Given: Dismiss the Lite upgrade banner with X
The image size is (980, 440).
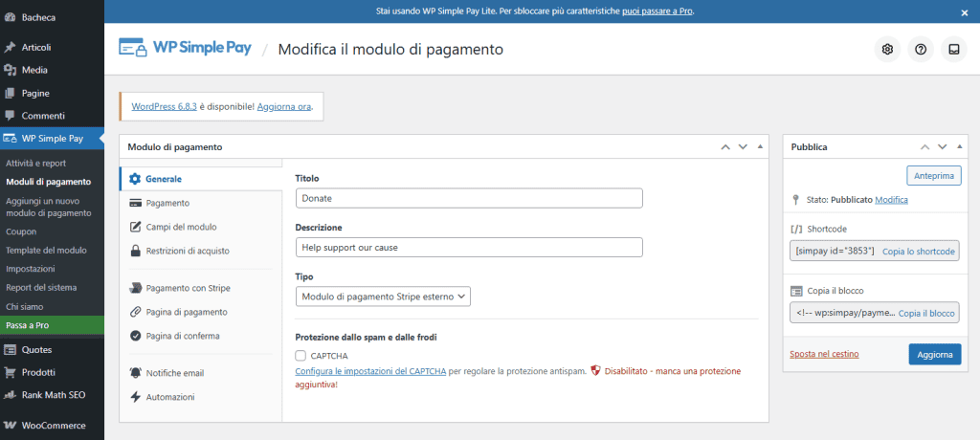Looking at the screenshot, I should point(965,11).
